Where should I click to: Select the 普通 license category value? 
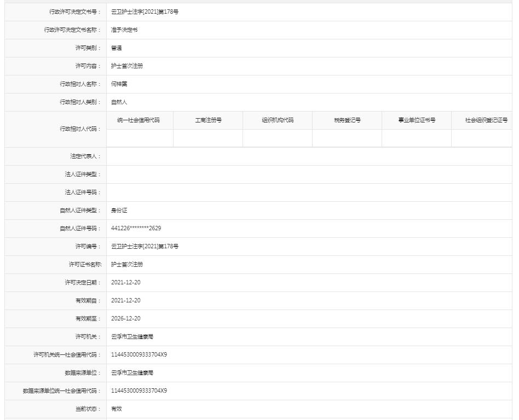[117, 48]
